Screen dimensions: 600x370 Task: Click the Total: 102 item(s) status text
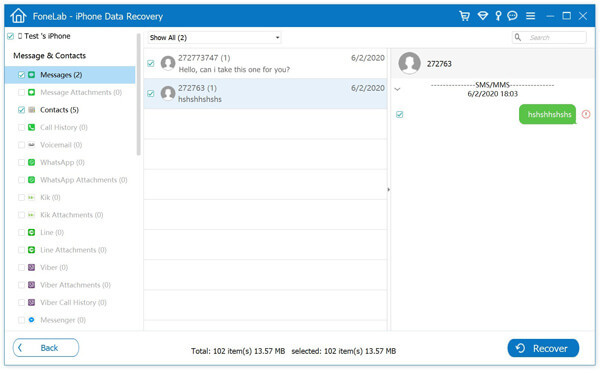pyautogui.click(x=238, y=351)
